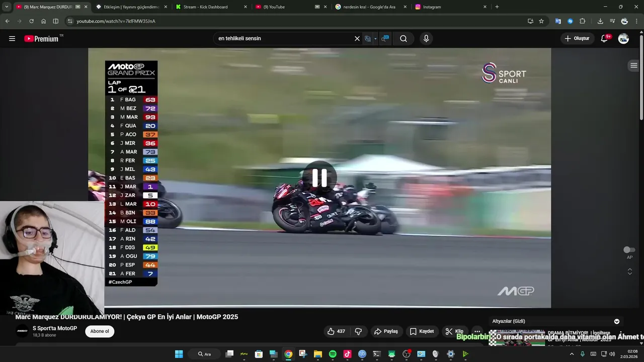Open the Google Translate extension icon
This screenshot has width=644, height=362.
[558, 21]
